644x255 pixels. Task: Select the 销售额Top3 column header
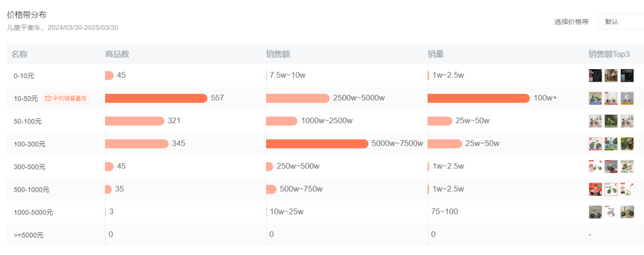pyautogui.click(x=609, y=54)
